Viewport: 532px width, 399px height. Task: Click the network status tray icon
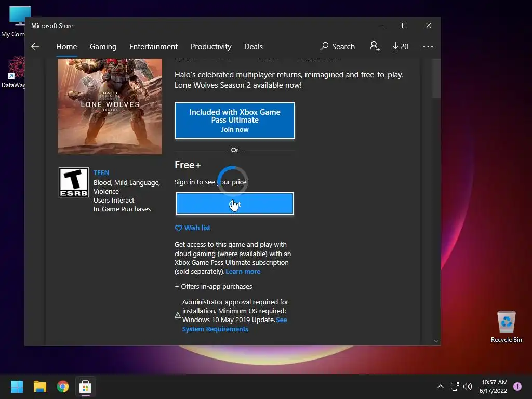click(455, 387)
